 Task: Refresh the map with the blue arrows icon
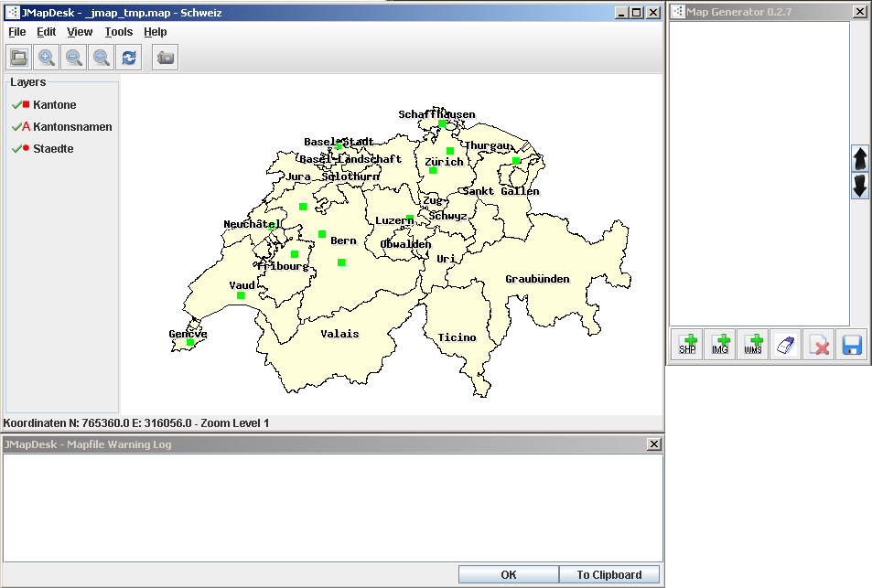pyautogui.click(x=129, y=58)
